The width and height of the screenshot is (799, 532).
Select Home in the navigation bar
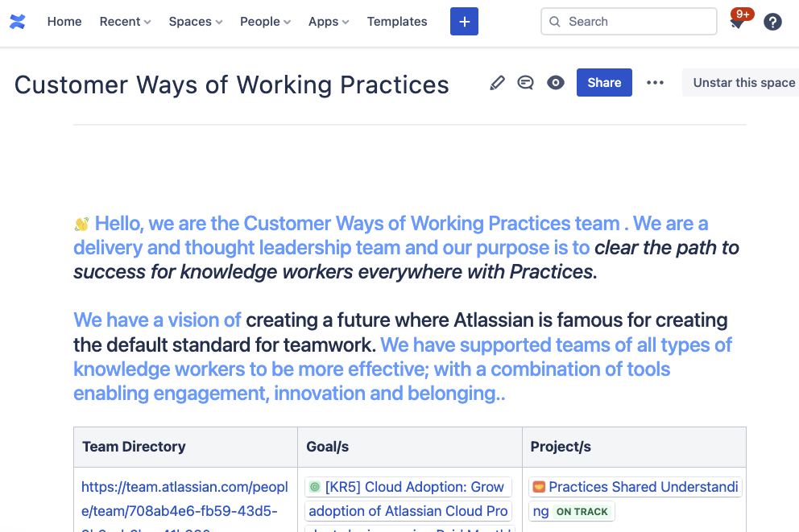pos(64,22)
